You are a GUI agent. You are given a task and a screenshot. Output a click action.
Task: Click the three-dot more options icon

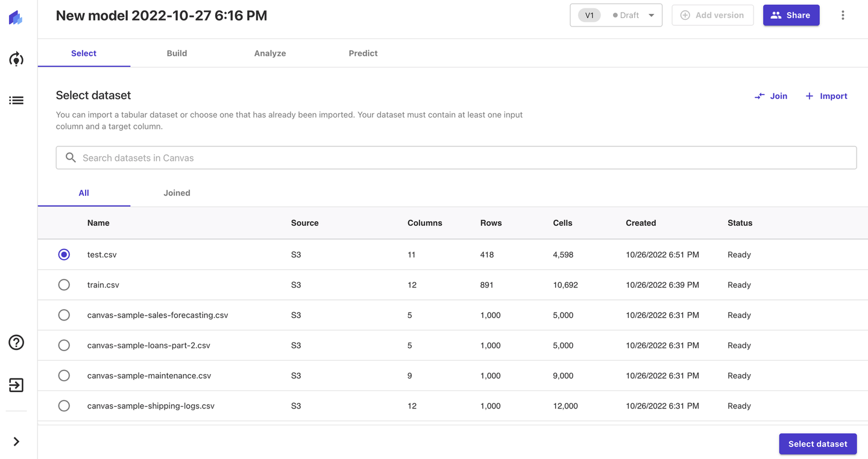coord(843,16)
